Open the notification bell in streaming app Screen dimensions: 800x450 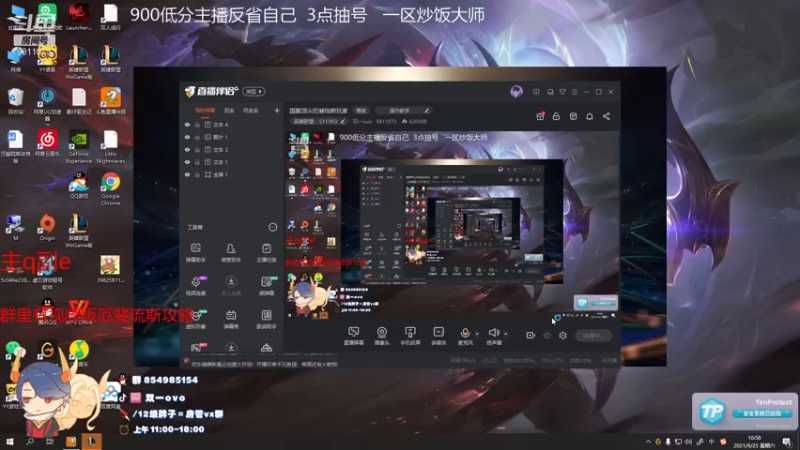pyautogui.click(x=589, y=116)
